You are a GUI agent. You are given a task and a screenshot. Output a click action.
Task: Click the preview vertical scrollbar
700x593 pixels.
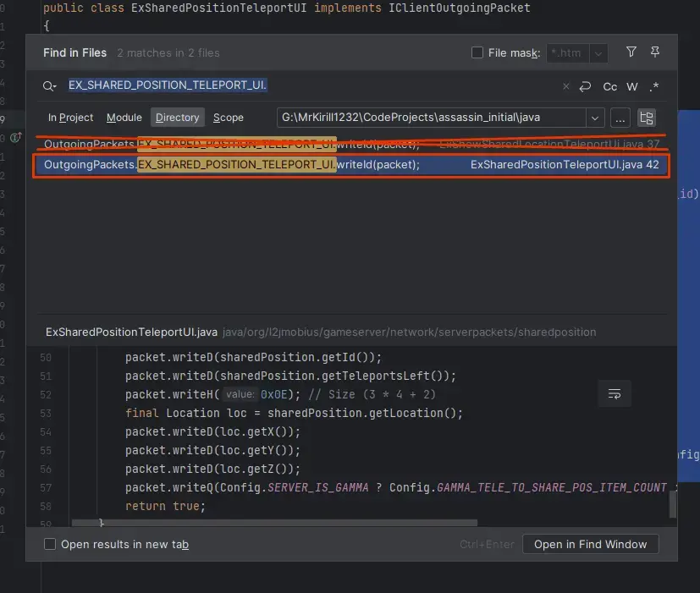tap(672, 506)
